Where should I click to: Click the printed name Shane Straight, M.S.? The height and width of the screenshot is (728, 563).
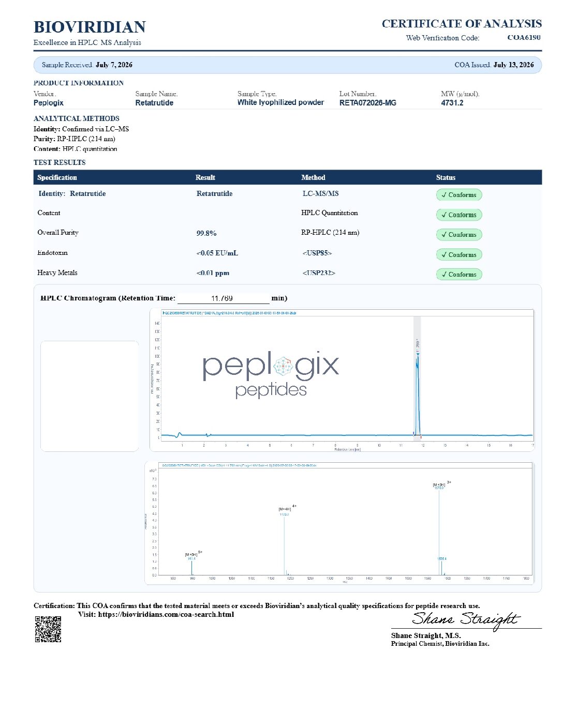426,635
